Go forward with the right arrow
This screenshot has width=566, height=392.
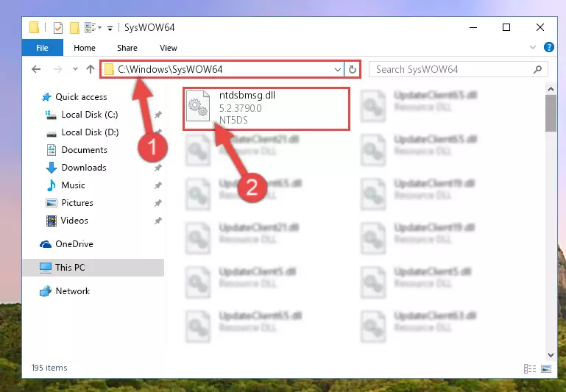[x=57, y=69]
